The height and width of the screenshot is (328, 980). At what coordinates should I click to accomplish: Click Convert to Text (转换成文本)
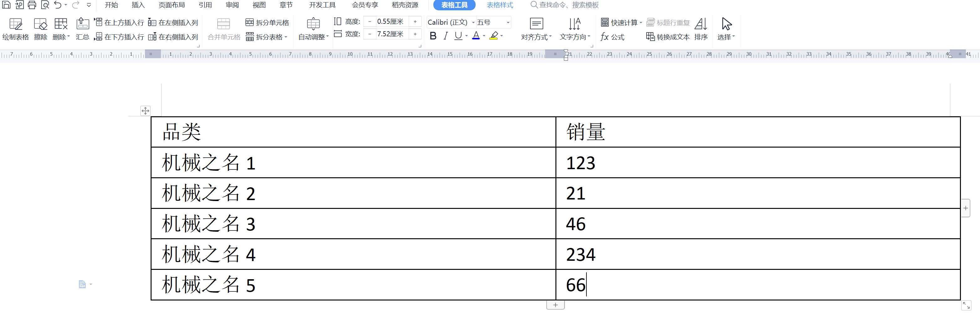click(668, 37)
